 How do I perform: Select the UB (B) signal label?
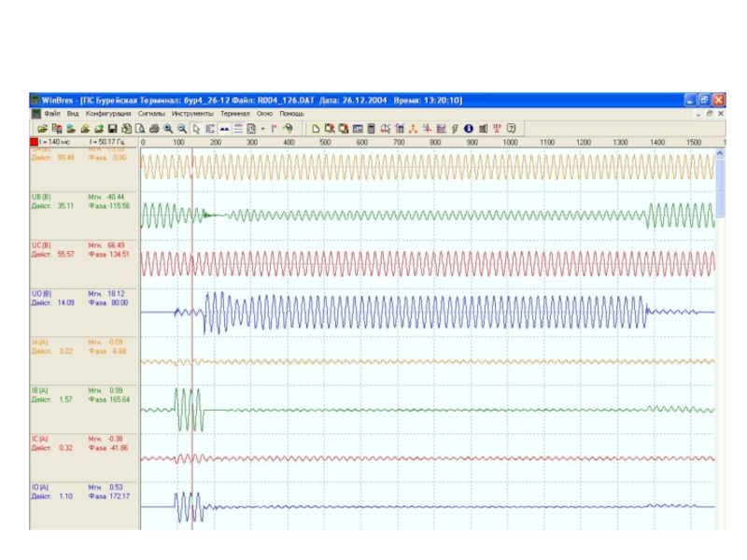(41, 197)
